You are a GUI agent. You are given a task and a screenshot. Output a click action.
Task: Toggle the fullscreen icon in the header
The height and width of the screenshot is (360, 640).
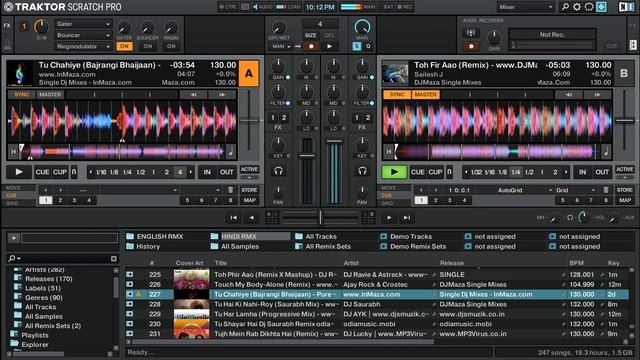coord(601,7)
